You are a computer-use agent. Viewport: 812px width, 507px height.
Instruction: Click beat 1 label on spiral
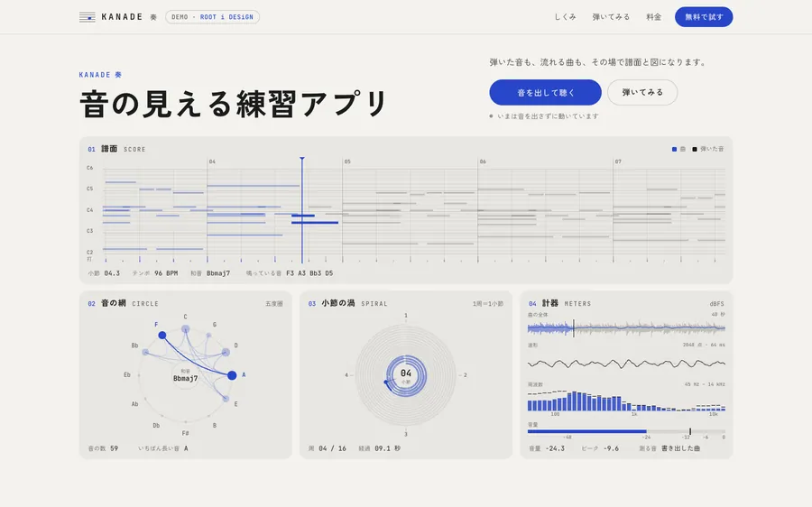coord(406,316)
